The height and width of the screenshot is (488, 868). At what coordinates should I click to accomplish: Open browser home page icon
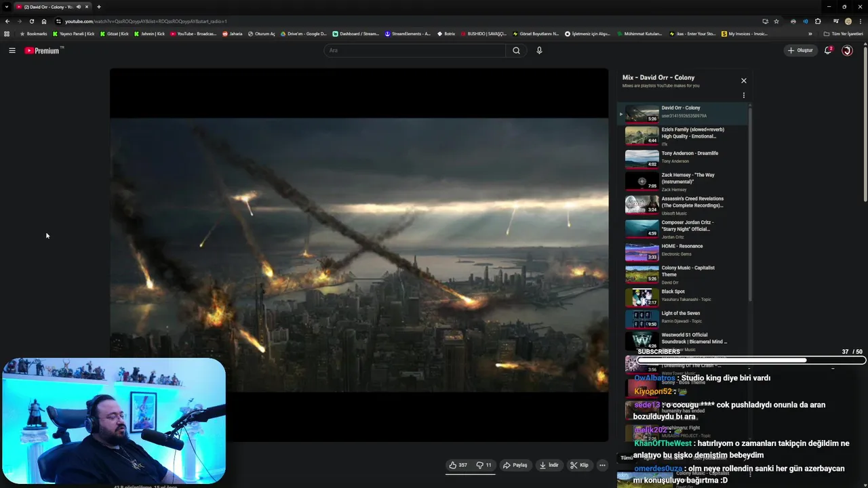44,21
